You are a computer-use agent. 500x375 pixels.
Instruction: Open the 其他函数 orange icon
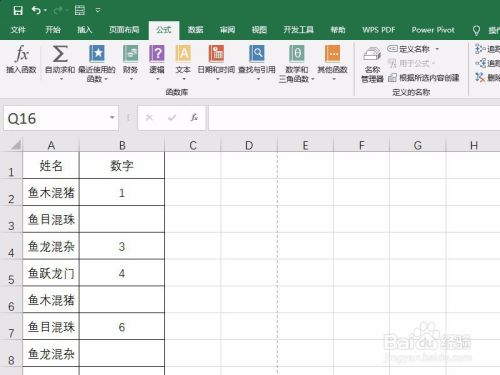pyautogui.click(x=332, y=54)
